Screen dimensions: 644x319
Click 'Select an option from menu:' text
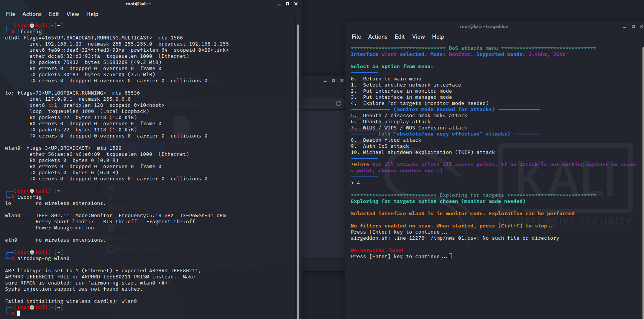(x=392, y=67)
